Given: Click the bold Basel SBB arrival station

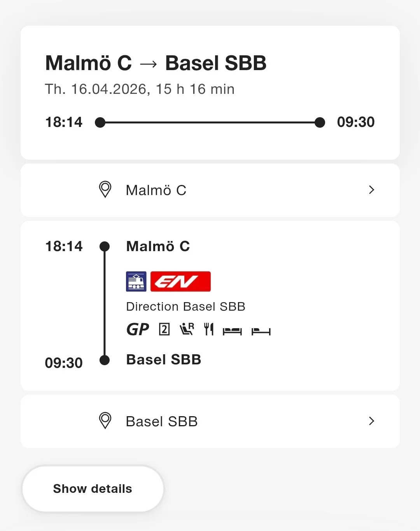Looking at the screenshot, I should tap(164, 360).
